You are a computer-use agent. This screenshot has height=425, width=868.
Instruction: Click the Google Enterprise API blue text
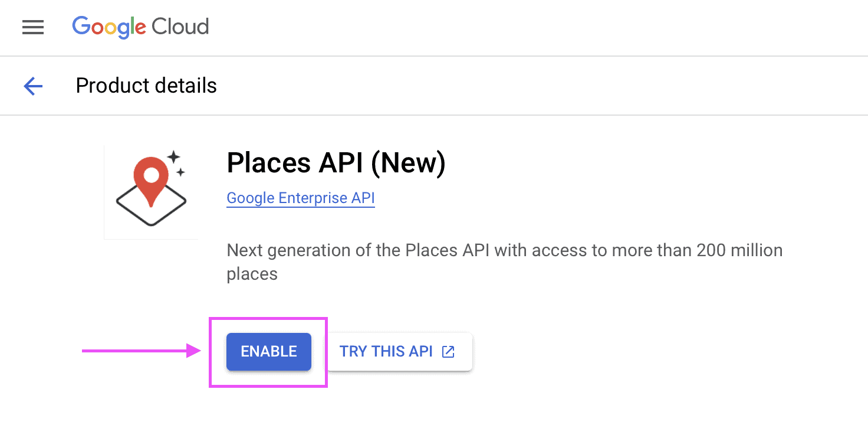(301, 198)
